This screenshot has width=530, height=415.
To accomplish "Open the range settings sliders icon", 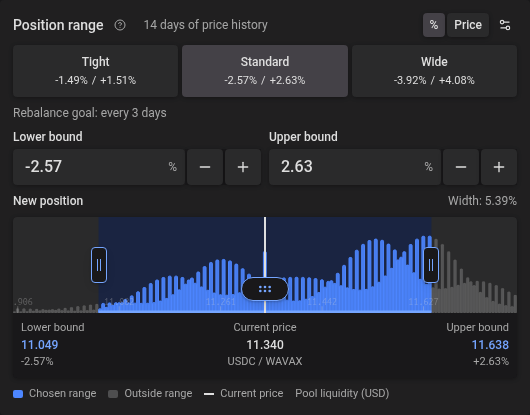I will 505,25.
